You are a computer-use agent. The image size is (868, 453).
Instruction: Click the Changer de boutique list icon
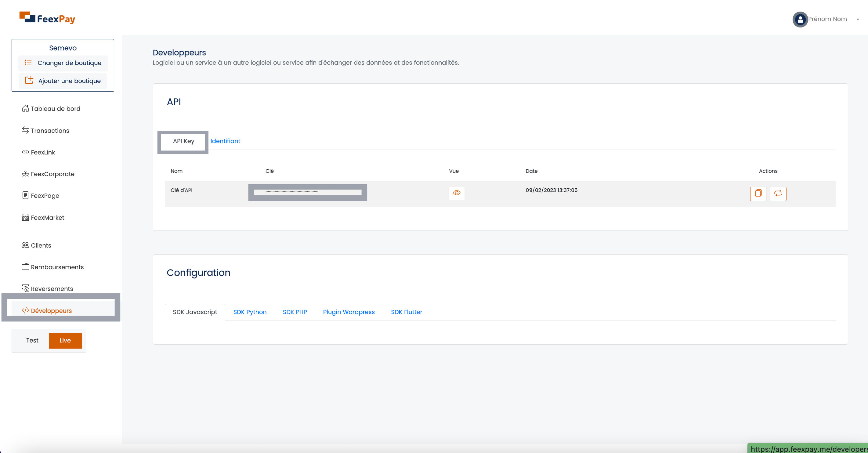click(x=28, y=63)
